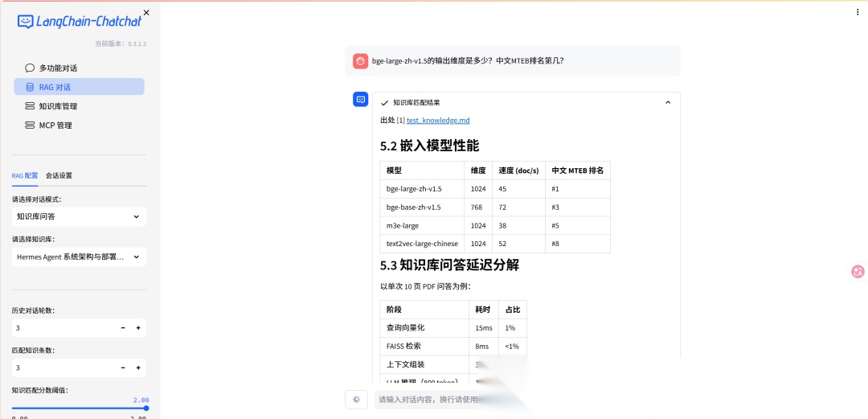Click the #1 ranking cell

tap(577, 189)
